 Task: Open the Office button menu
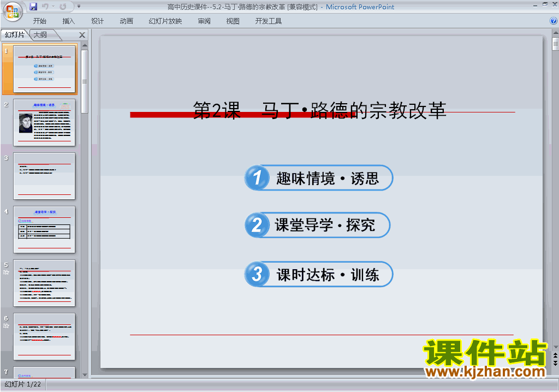[x=13, y=11]
